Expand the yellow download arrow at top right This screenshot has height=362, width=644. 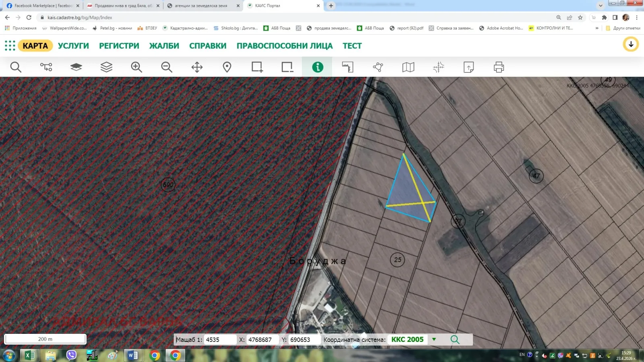(x=631, y=44)
